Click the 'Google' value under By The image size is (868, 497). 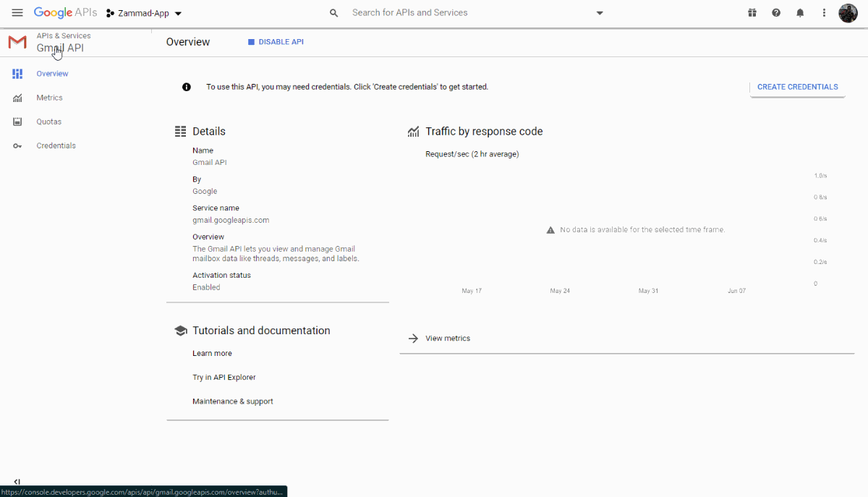pyautogui.click(x=205, y=192)
